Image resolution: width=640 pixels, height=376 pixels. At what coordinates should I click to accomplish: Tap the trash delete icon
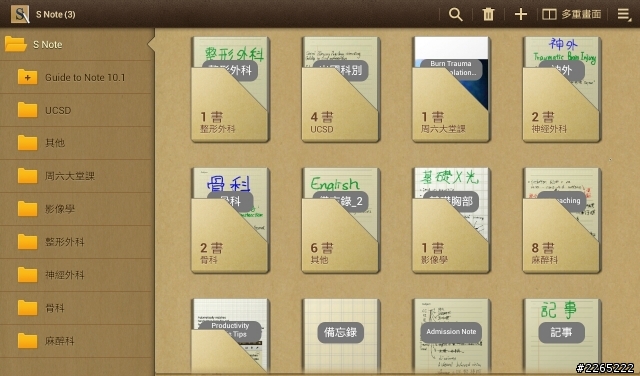[488, 14]
